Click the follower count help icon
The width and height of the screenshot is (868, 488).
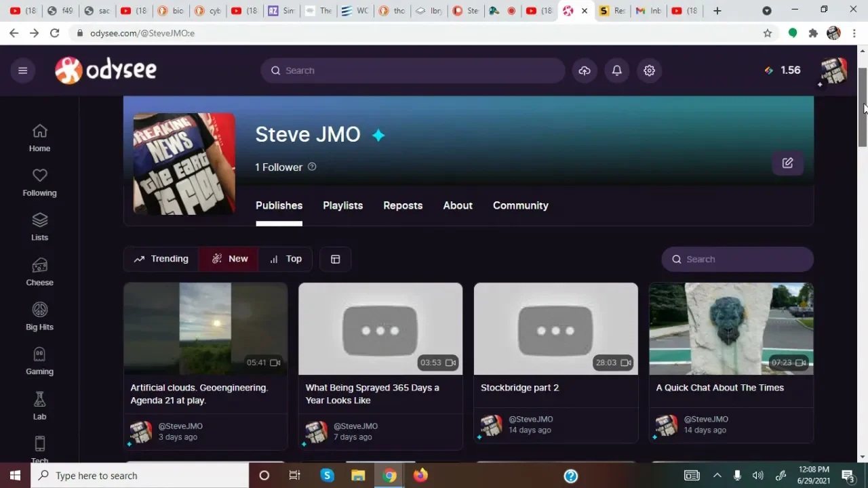312,167
